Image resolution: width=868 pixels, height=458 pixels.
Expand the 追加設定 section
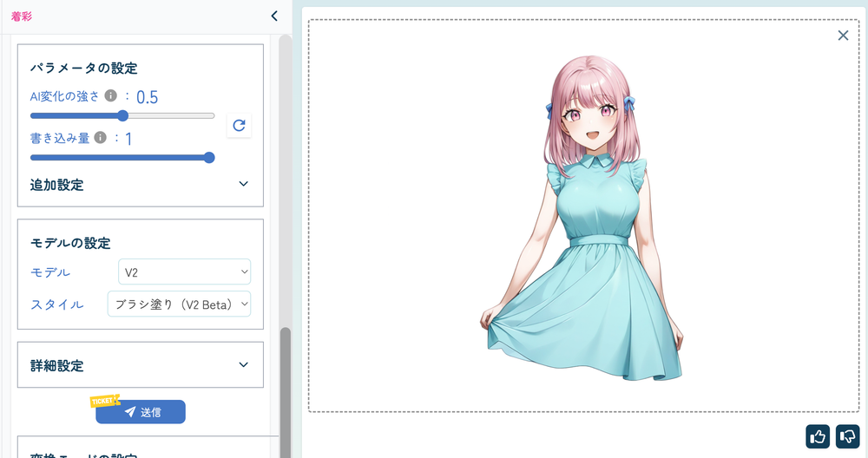coord(243,184)
